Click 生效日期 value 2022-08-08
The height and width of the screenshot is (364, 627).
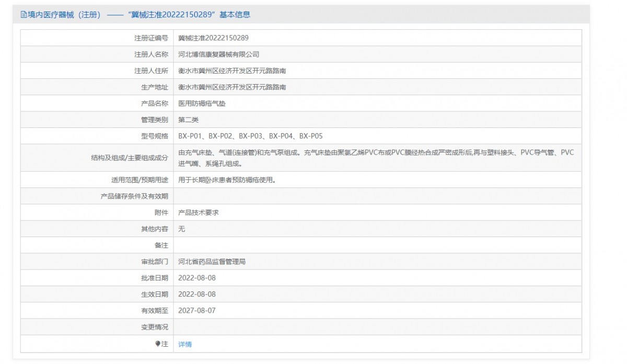click(196, 294)
